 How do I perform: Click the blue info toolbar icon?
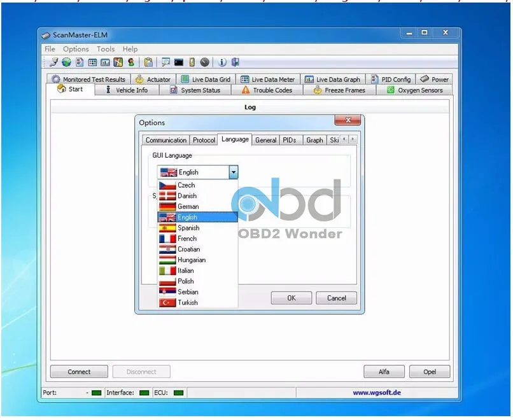click(x=222, y=62)
